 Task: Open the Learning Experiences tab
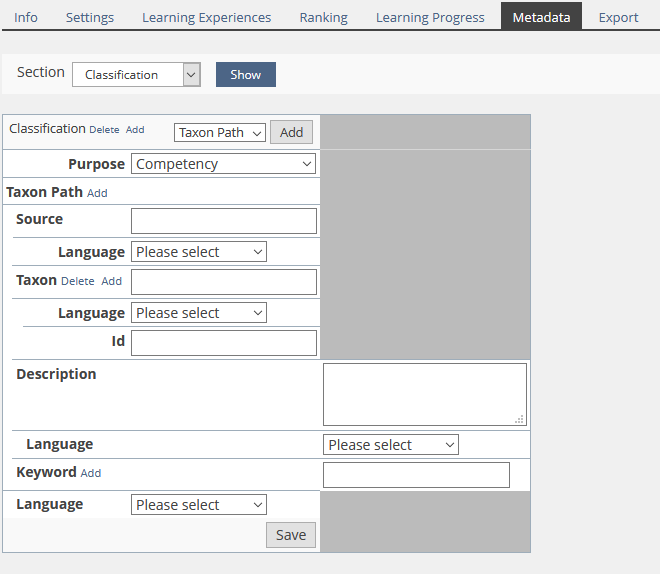coord(206,17)
